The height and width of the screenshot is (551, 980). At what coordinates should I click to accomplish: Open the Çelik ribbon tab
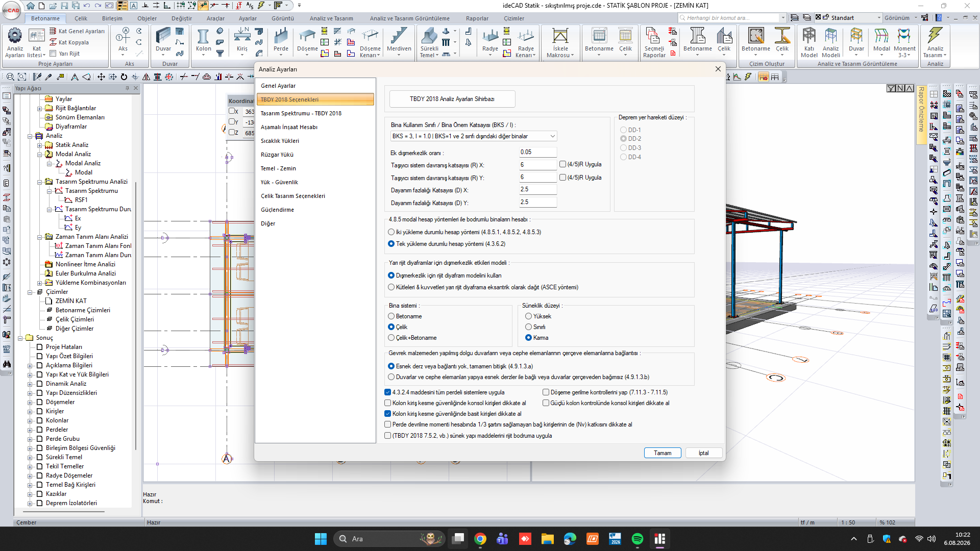[x=81, y=18]
